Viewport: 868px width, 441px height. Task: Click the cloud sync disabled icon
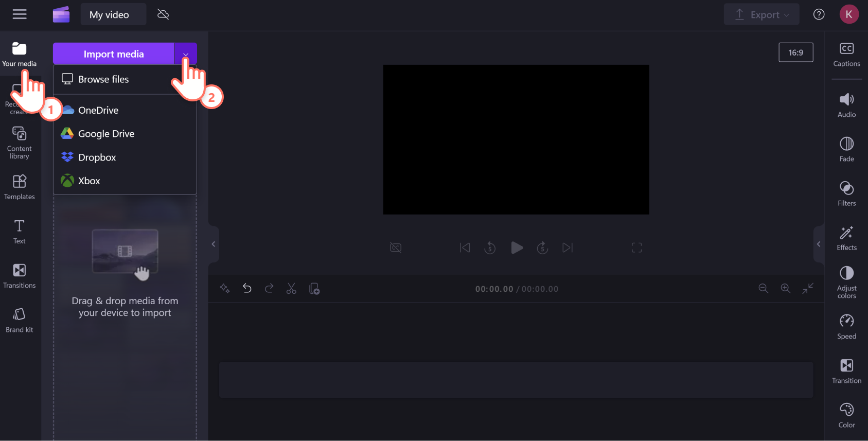click(x=163, y=14)
